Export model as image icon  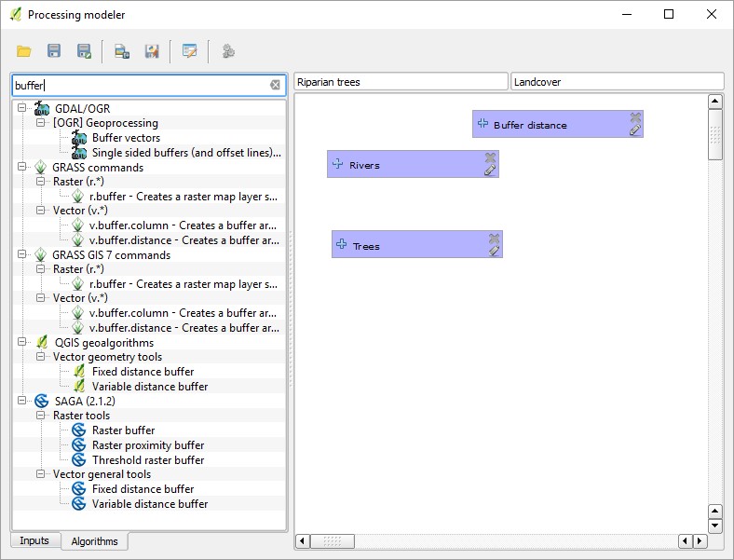[122, 51]
